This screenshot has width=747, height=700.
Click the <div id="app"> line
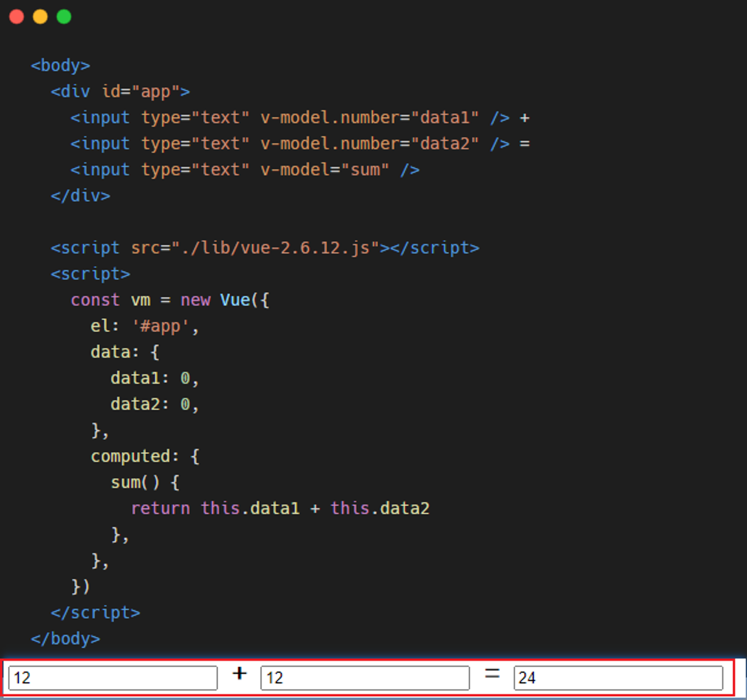(121, 91)
